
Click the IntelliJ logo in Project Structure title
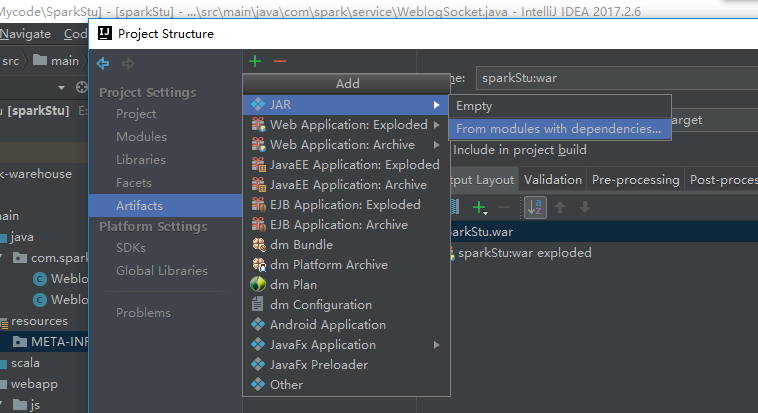[105, 33]
